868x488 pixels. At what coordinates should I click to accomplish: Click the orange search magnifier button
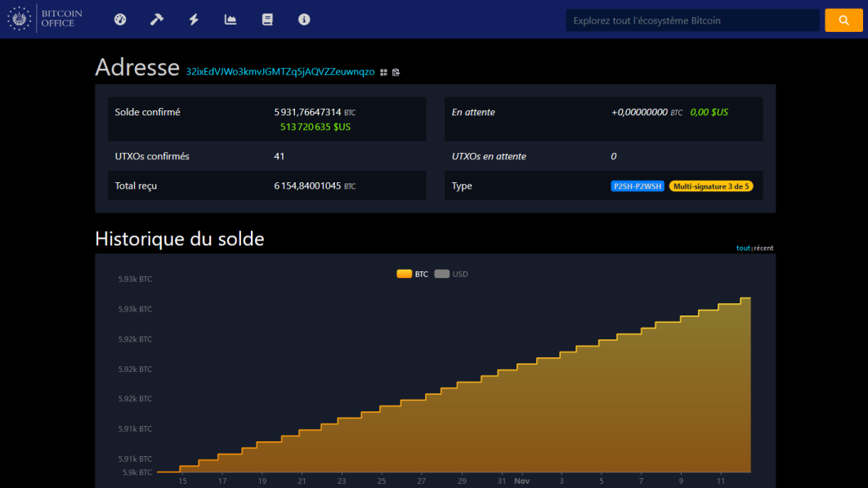(x=843, y=20)
